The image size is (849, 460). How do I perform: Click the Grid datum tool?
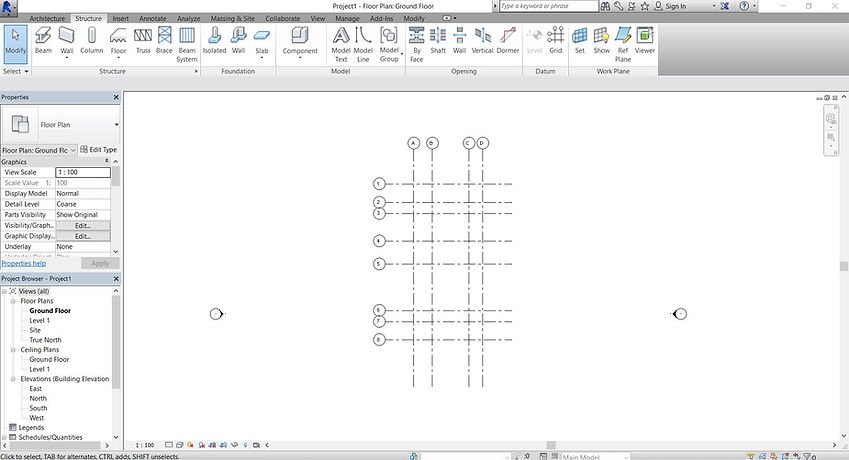click(556, 41)
